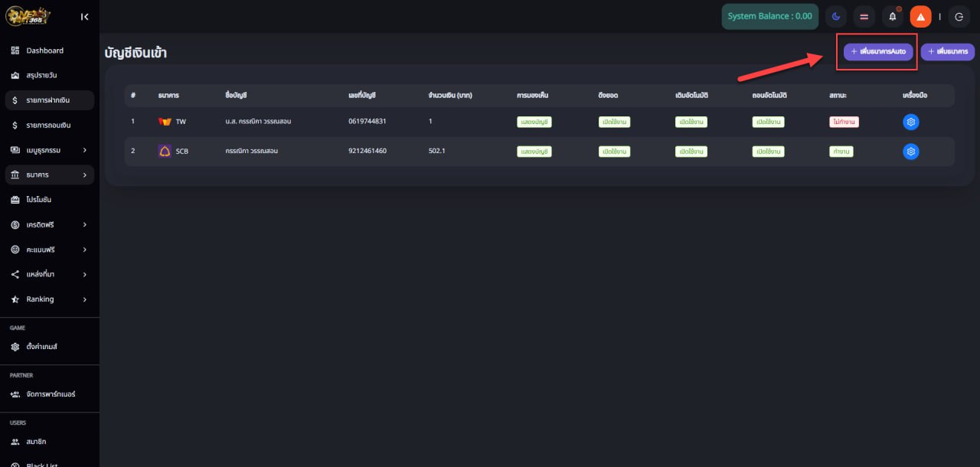Viewport: 980px width, 467px height.
Task: Click the System Balance indicator
Action: click(x=769, y=16)
